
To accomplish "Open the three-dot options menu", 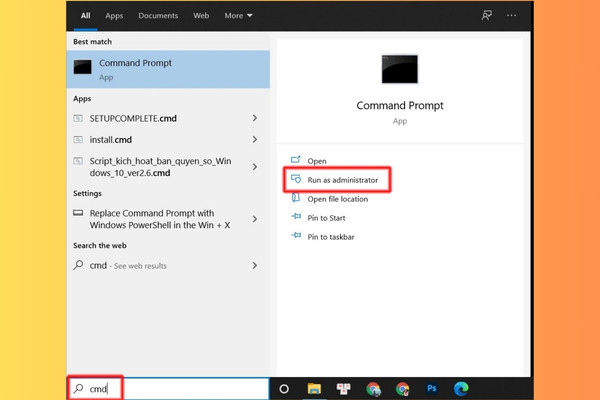I will 511,15.
